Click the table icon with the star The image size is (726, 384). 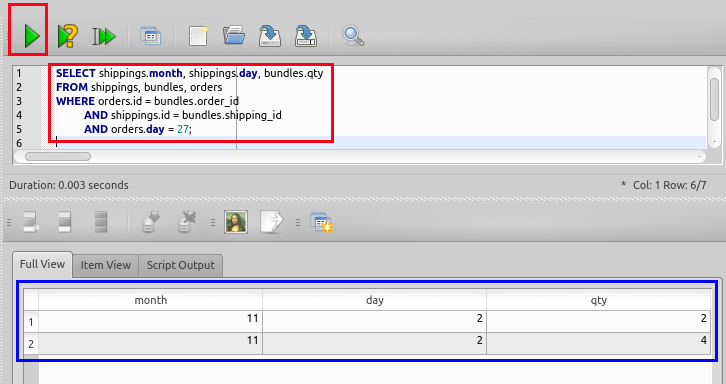coord(321,223)
